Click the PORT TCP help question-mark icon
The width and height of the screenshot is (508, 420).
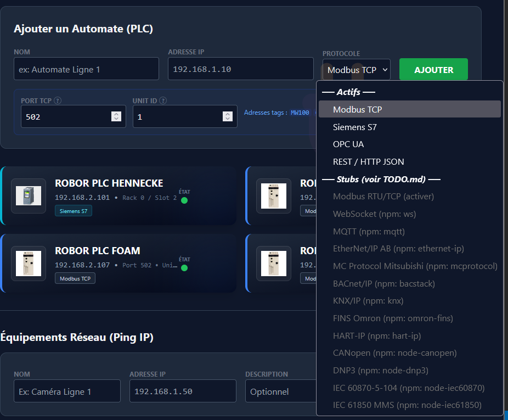[x=58, y=100]
